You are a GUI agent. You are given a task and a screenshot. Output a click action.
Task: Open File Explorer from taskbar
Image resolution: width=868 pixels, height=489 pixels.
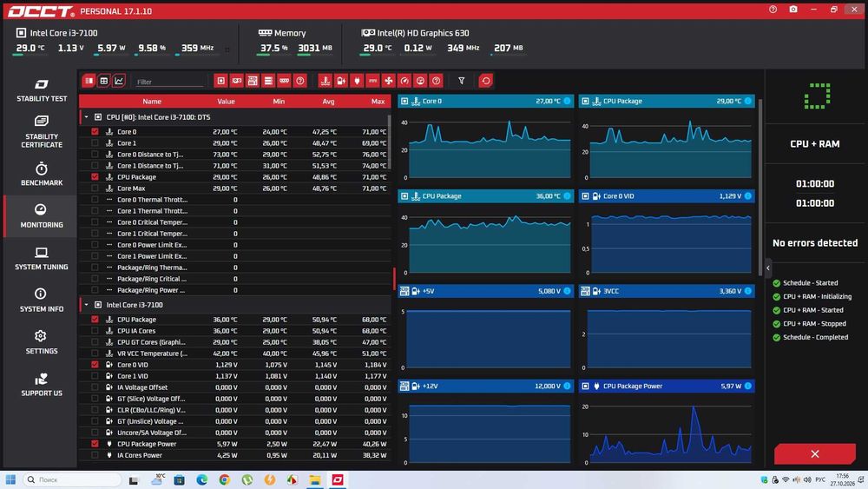tap(315, 479)
